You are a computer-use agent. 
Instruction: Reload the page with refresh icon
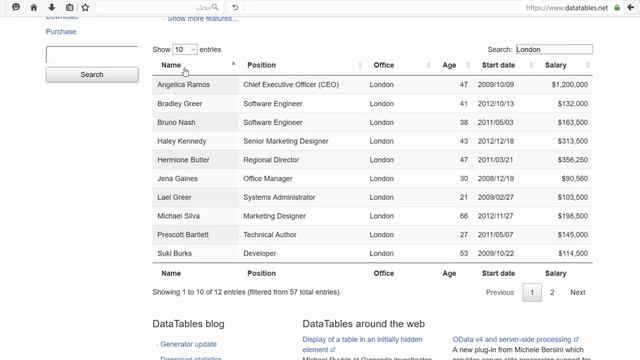tap(235, 7)
